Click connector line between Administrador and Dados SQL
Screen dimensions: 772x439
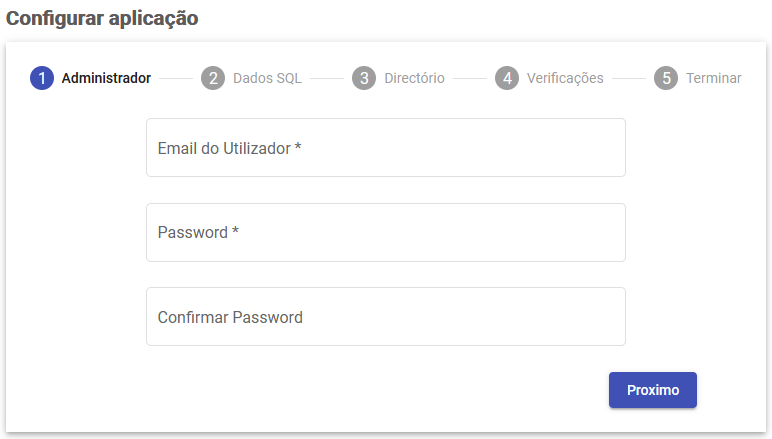pos(176,78)
